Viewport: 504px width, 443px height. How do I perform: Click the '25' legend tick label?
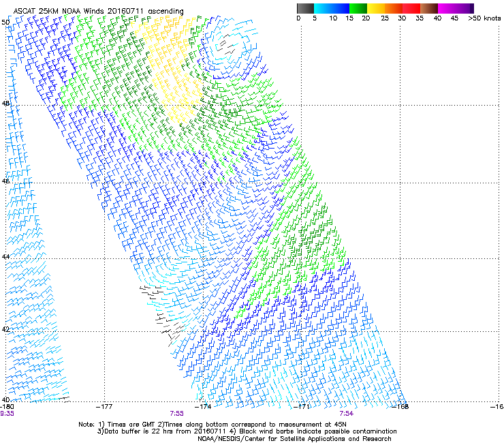385,18
